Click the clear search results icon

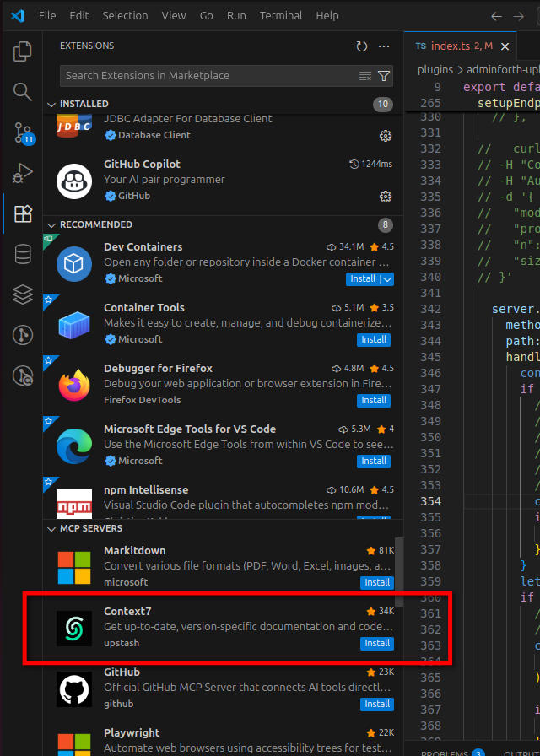(x=365, y=76)
